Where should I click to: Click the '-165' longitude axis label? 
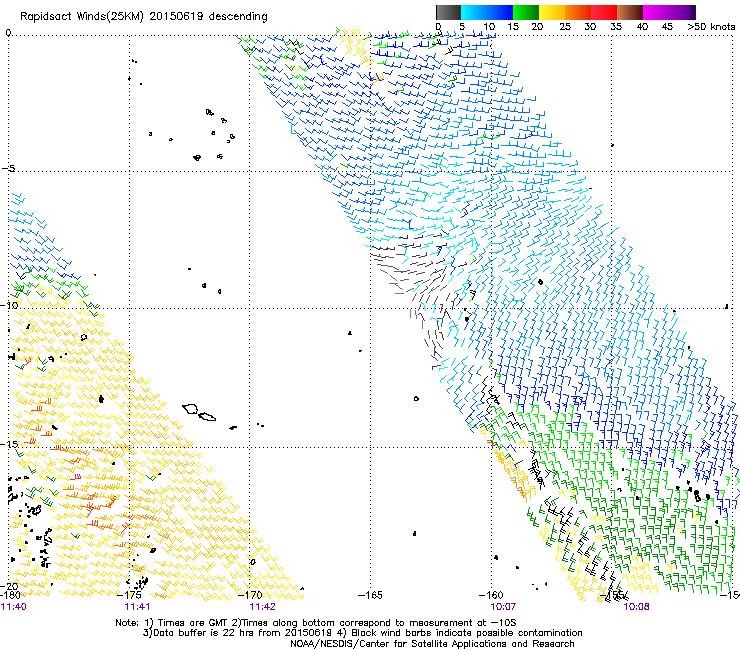370,595
